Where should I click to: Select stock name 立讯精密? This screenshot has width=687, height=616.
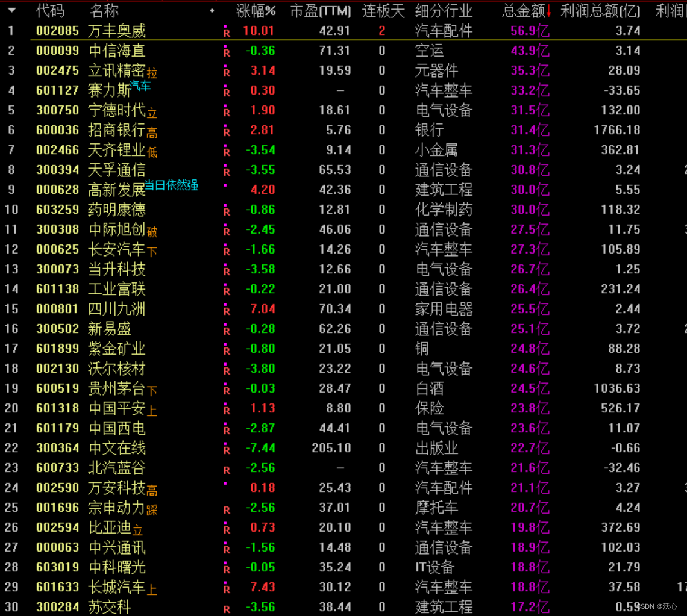(x=116, y=70)
